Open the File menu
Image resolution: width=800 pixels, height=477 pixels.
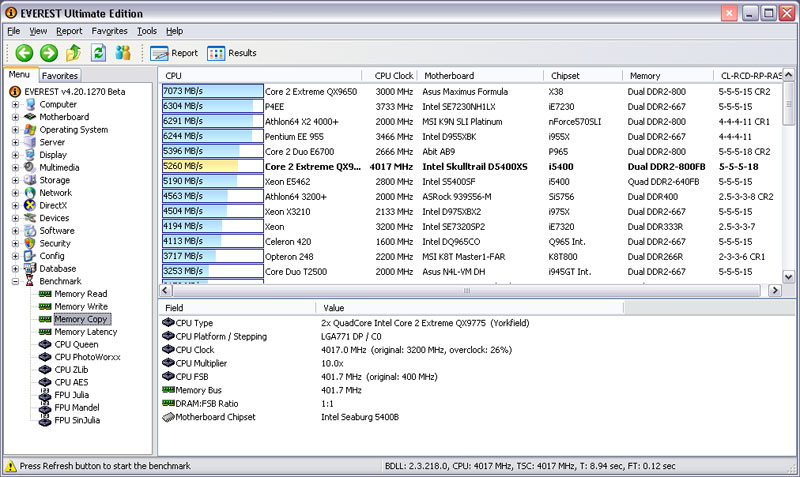pos(14,31)
